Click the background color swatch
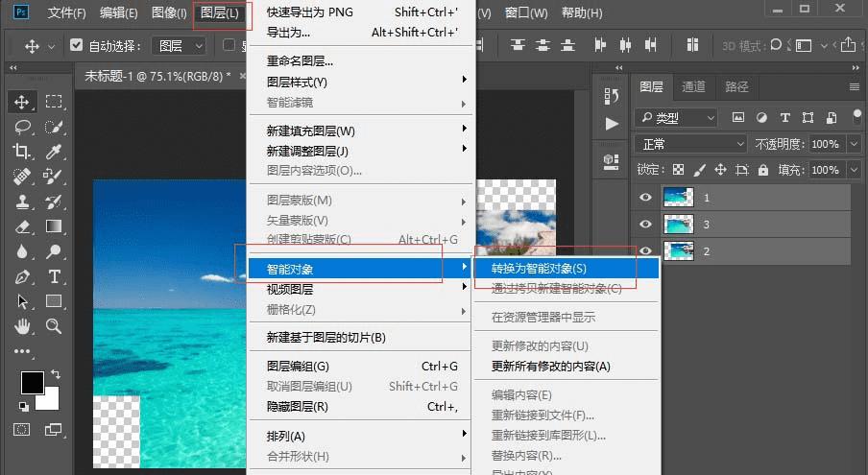This screenshot has width=868, height=475. coord(49,401)
